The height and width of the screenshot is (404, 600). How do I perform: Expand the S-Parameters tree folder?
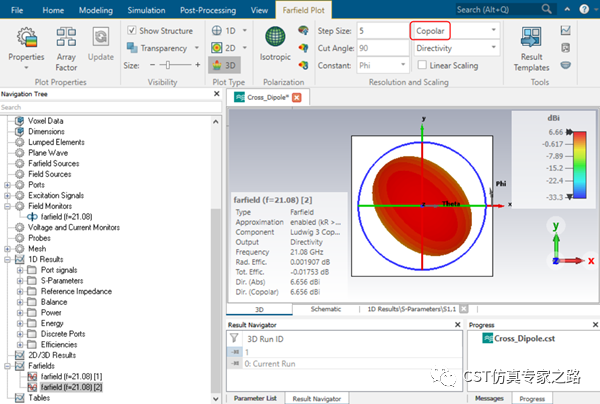[x=21, y=279]
